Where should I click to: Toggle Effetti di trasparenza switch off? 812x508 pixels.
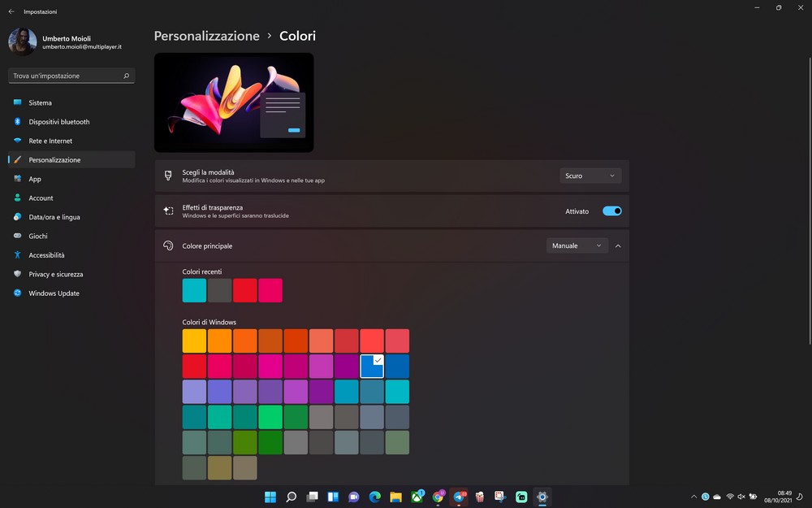612,211
